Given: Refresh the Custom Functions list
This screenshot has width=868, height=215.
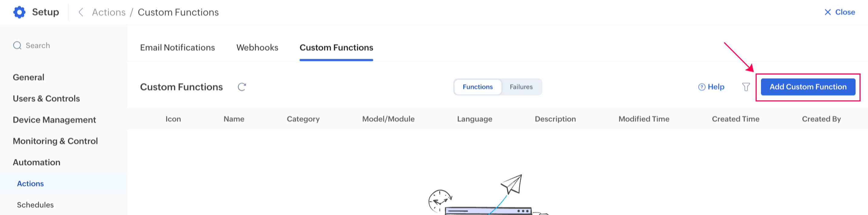Looking at the screenshot, I should 242,87.
